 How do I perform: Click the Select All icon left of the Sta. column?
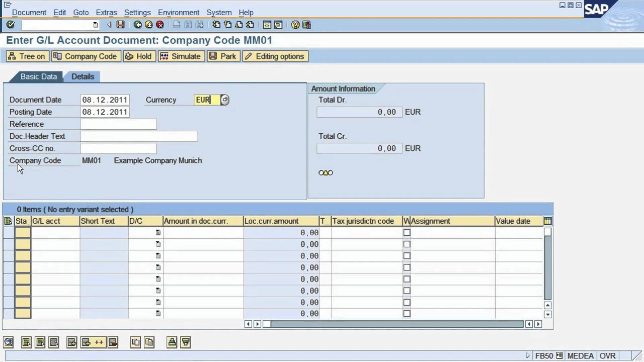8,221
